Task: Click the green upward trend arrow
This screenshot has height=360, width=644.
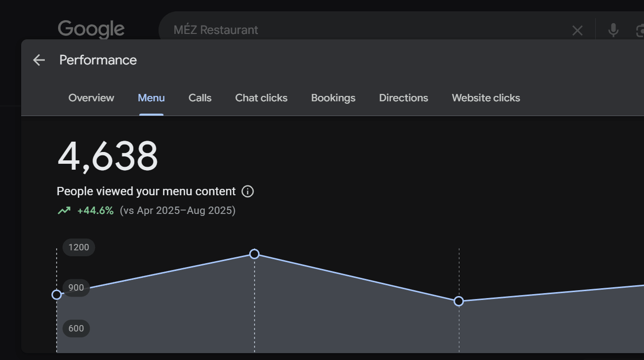Action: click(x=64, y=210)
